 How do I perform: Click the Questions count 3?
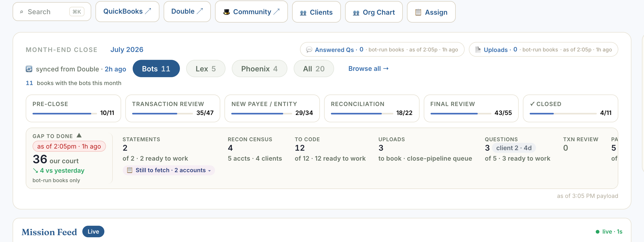487,148
